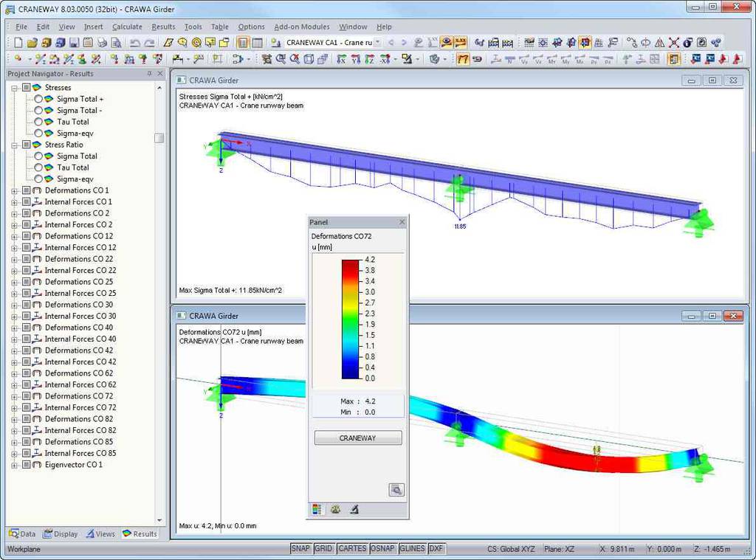The width and height of the screenshot is (756, 560).
Task: Collapse the Stresses tree node
Action: click(x=15, y=88)
